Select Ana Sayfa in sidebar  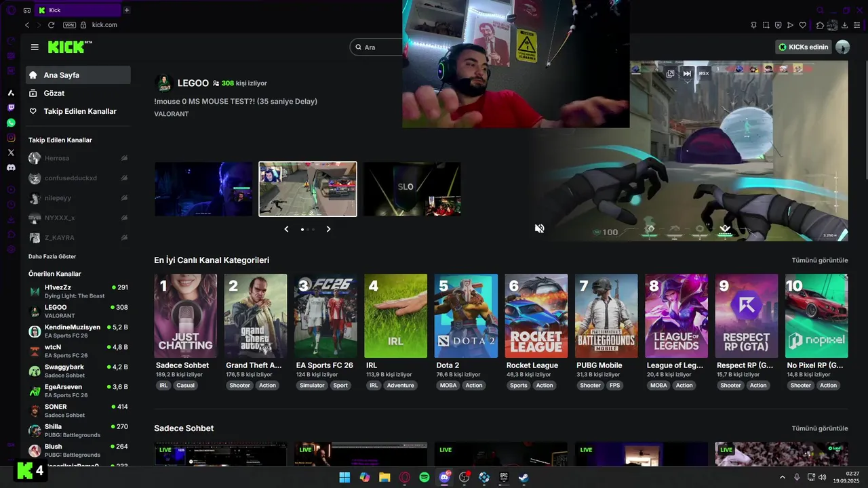pos(78,75)
